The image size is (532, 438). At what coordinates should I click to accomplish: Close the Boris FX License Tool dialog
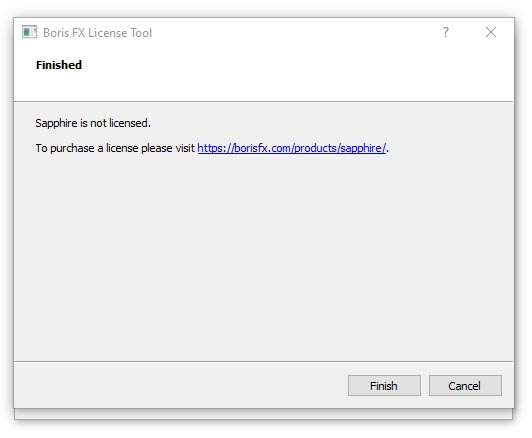coord(491,33)
